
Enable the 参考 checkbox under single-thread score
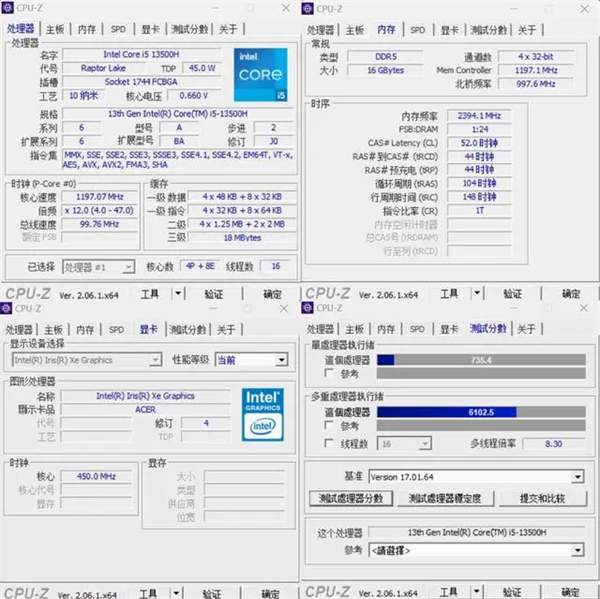[328, 372]
